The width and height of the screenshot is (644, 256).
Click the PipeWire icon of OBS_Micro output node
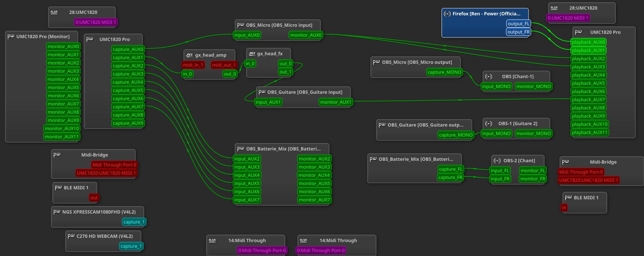[376, 62]
